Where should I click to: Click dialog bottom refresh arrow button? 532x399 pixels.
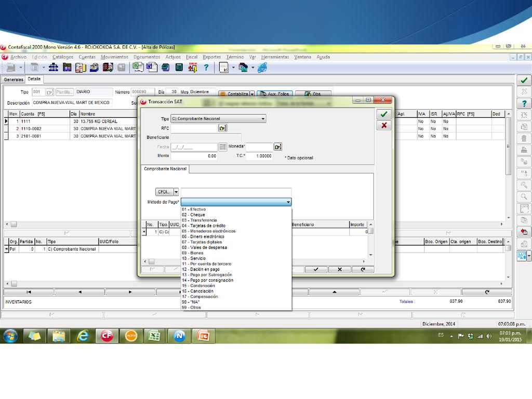363,270
